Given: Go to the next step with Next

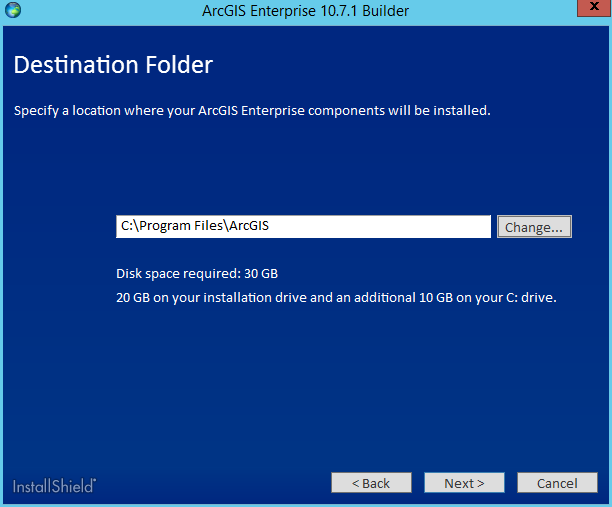Looking at the screenshot, I should (x=464, y=483).
